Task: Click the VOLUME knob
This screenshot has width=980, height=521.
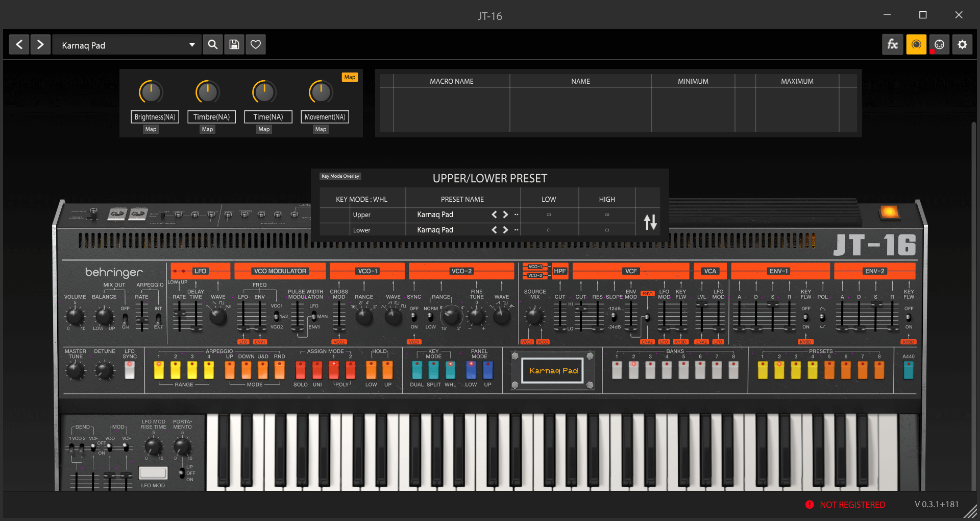Action: coord(75,316)
